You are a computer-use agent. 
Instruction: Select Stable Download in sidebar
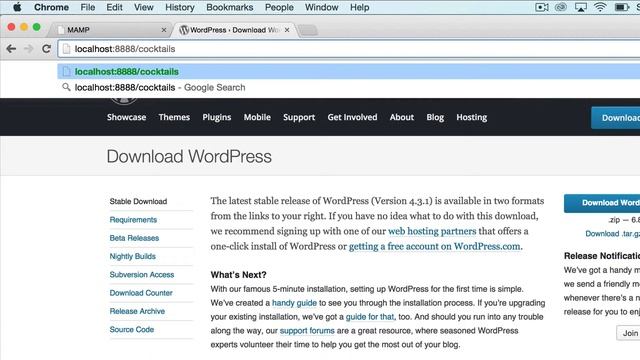click(138, 201)
